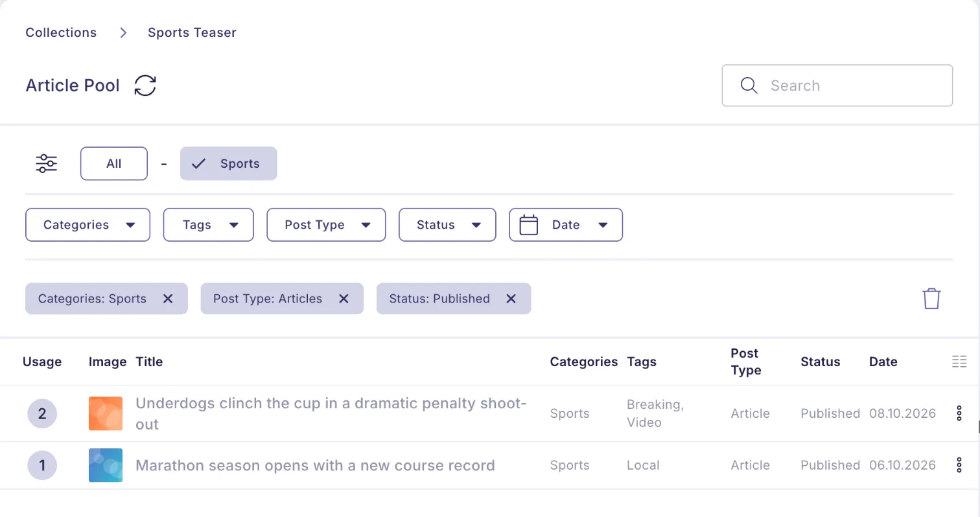Open the Date picker dropdown
Image resolution: width=980 pixels, height=517 pixels.
(566, 225)
